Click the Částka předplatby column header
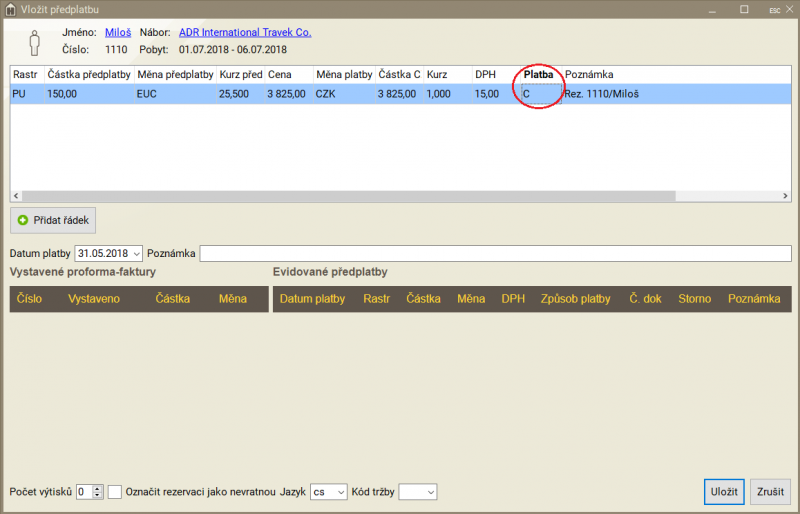This screenshot has height=514, width=800. [88, 75]
